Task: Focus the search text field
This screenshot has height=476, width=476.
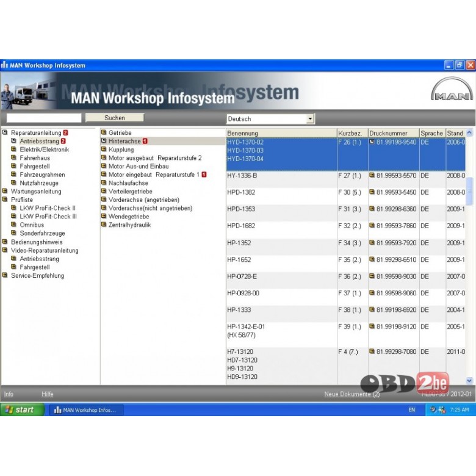Action: (x=44, y=118)
